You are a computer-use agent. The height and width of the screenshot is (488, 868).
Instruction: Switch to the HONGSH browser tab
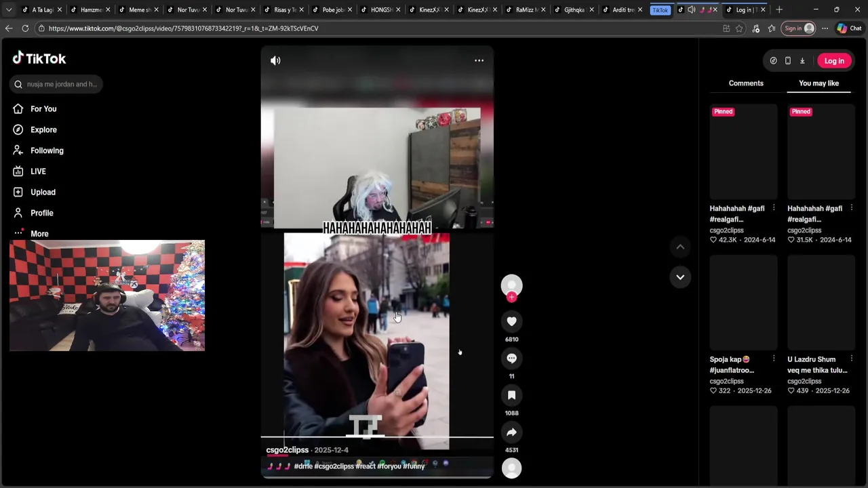pos(380,9)
